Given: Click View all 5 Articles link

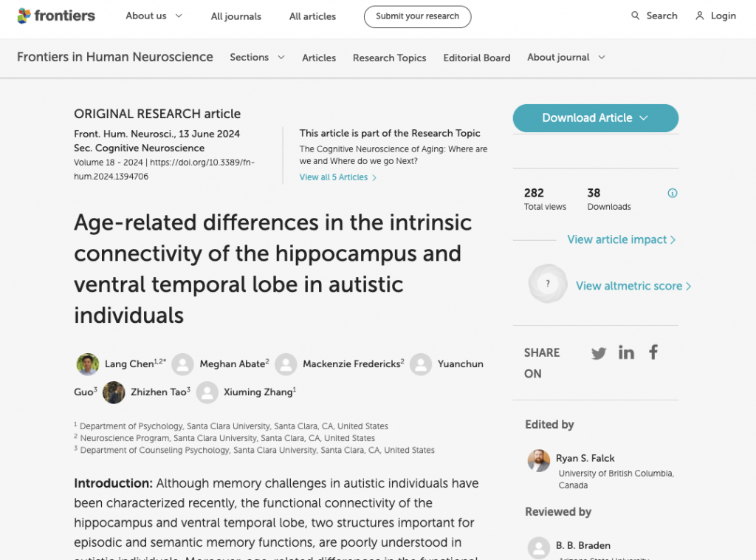Looking at the screenshot, I should (x=337, y=177).
